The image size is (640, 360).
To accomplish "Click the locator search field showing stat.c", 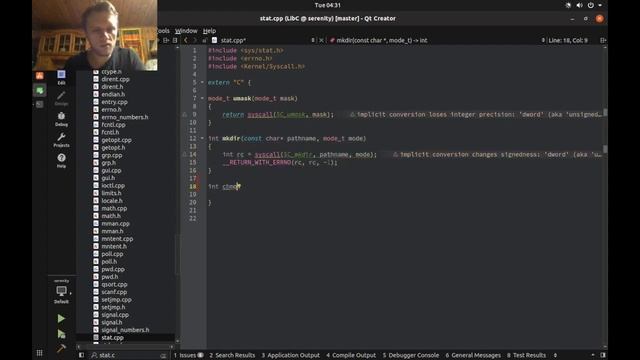I will click(x=129, y=355).
